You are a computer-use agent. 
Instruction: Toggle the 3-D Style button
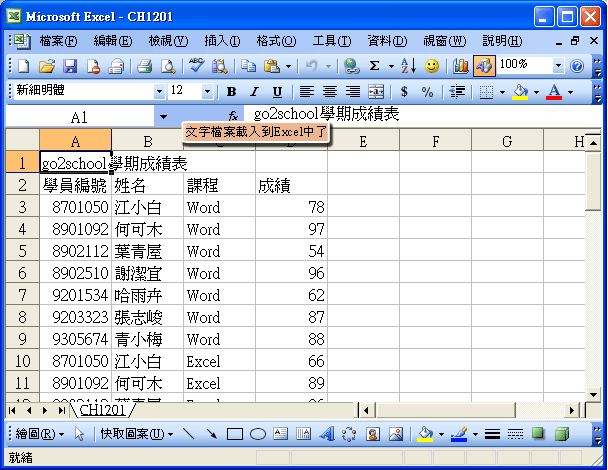tap(561, 434)
